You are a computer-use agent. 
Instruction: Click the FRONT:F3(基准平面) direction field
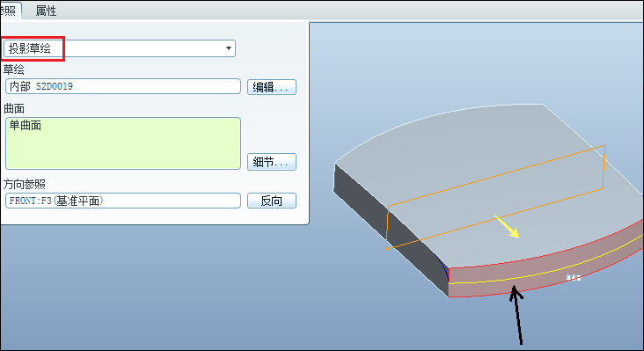pyautogui.click(x=123, y=201)
